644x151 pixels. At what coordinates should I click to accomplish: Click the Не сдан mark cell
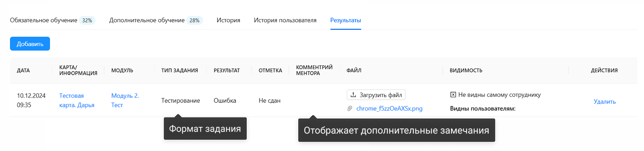(x=270, y=101)
